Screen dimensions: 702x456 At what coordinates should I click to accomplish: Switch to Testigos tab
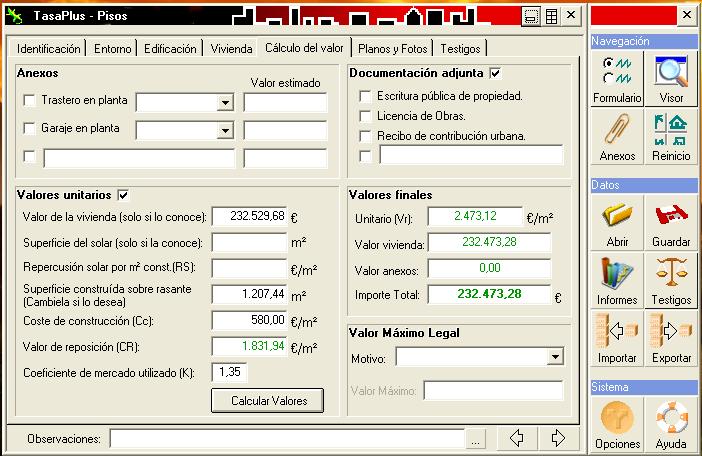pyautogui.click(x=460, y=49)
